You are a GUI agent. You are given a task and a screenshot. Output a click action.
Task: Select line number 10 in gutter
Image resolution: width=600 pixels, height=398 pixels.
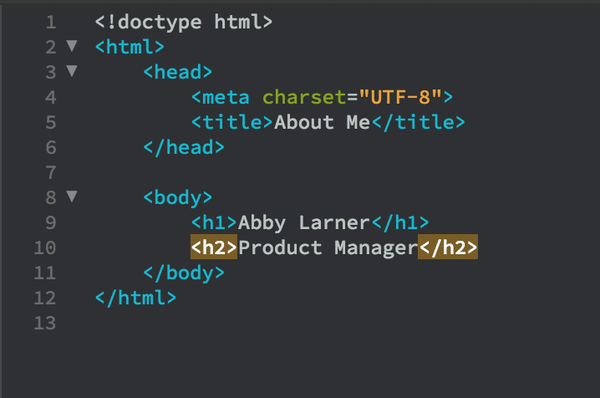click(x=45, y=248)
